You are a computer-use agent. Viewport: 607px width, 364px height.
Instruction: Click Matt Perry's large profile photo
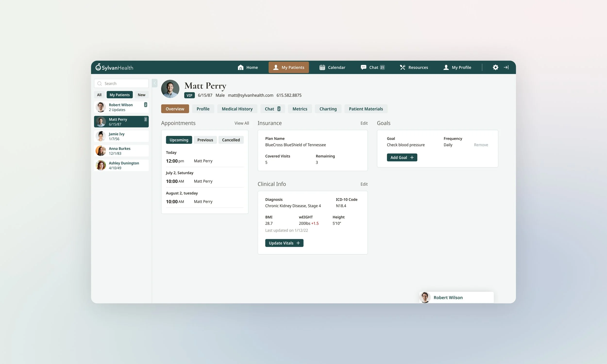pyautogui.click(x=170, y=89)
